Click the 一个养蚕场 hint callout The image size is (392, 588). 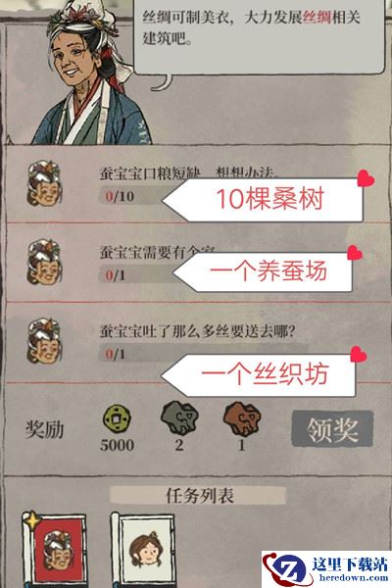click(264, 271)
